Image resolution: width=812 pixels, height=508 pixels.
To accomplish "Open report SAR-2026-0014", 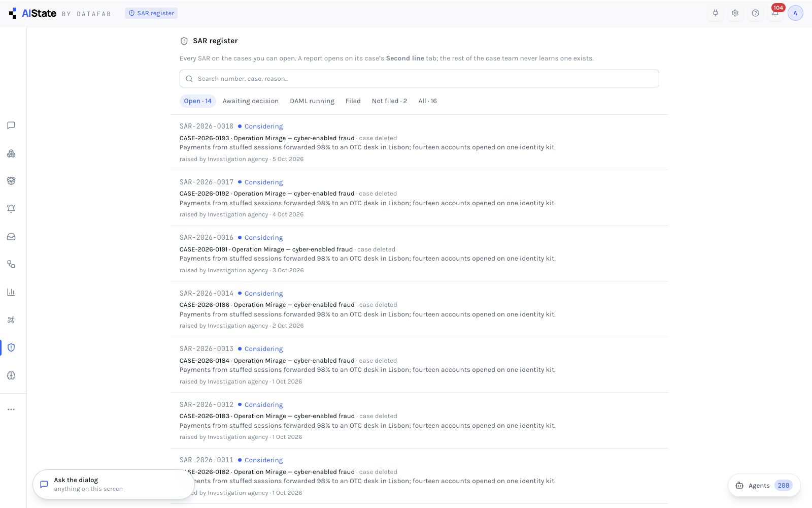I will coord(419,309).
